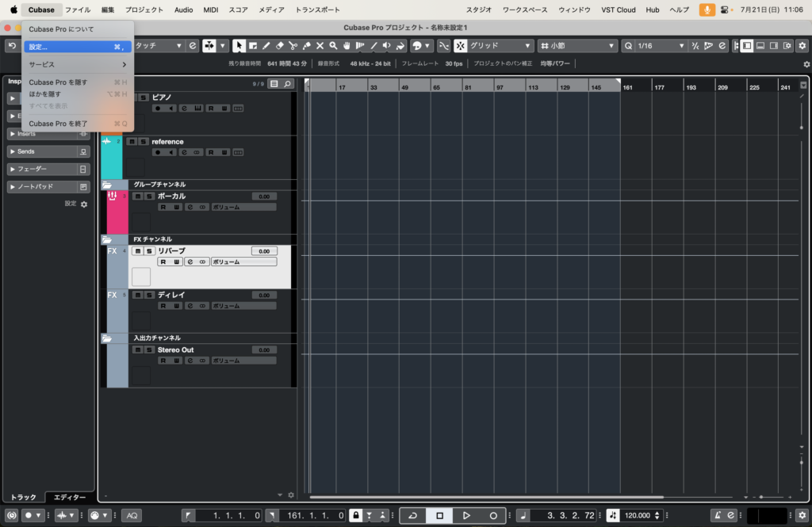This screenshot has height=527, width=812.
Task: Open the Inspector settings gear
Action: tap(84, 204)
